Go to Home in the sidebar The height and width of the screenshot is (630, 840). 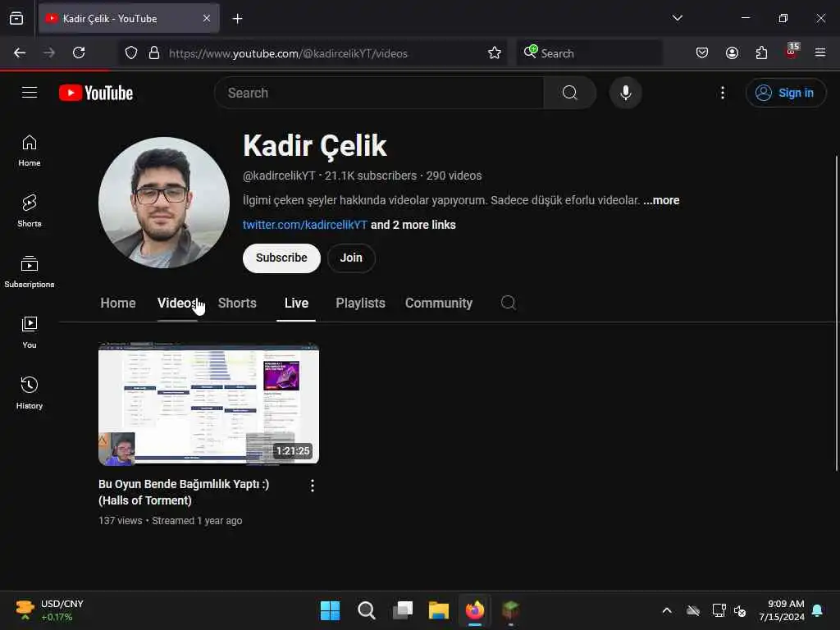(30, 151)
